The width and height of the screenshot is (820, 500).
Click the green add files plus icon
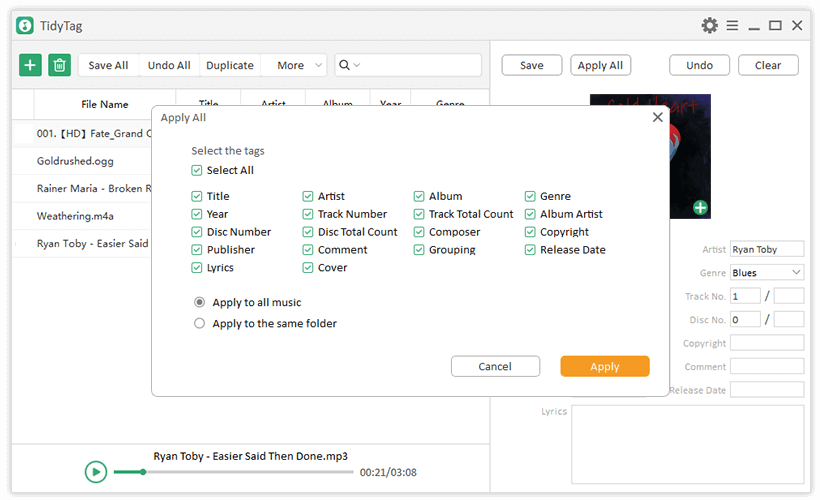coord(30,65)
